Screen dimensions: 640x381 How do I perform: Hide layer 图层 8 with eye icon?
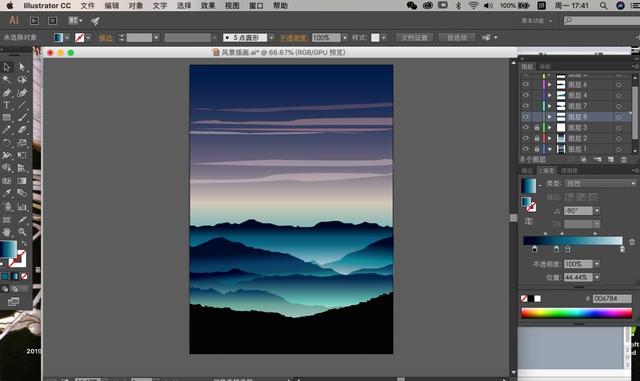point(525,117)
